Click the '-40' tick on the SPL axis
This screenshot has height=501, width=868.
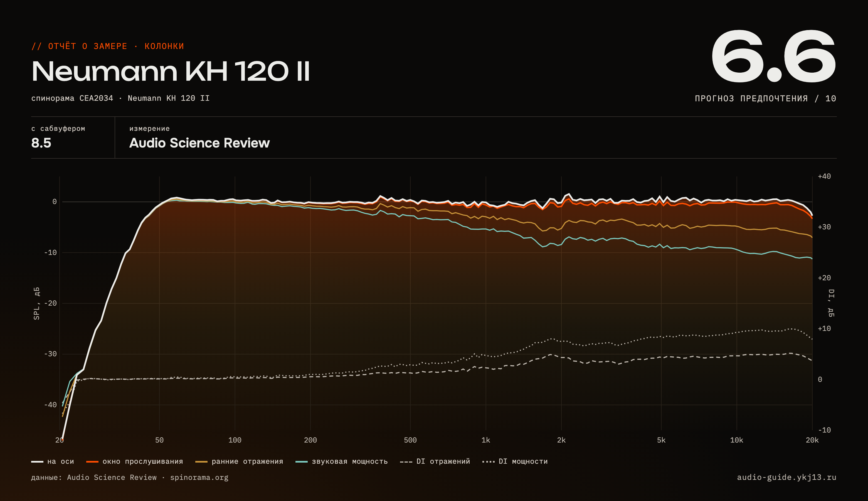pos(50,405)
